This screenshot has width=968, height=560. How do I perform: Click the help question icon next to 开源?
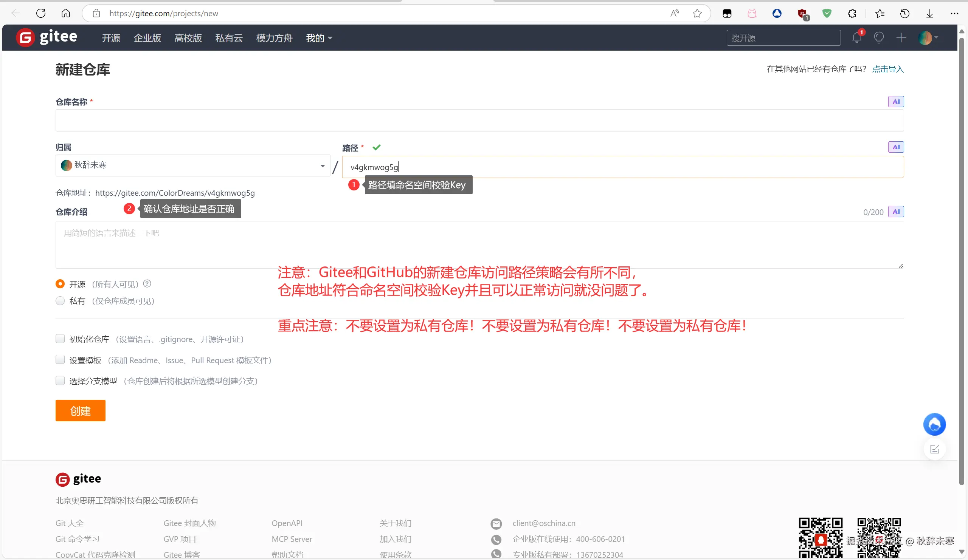click(x=147, y=284)
